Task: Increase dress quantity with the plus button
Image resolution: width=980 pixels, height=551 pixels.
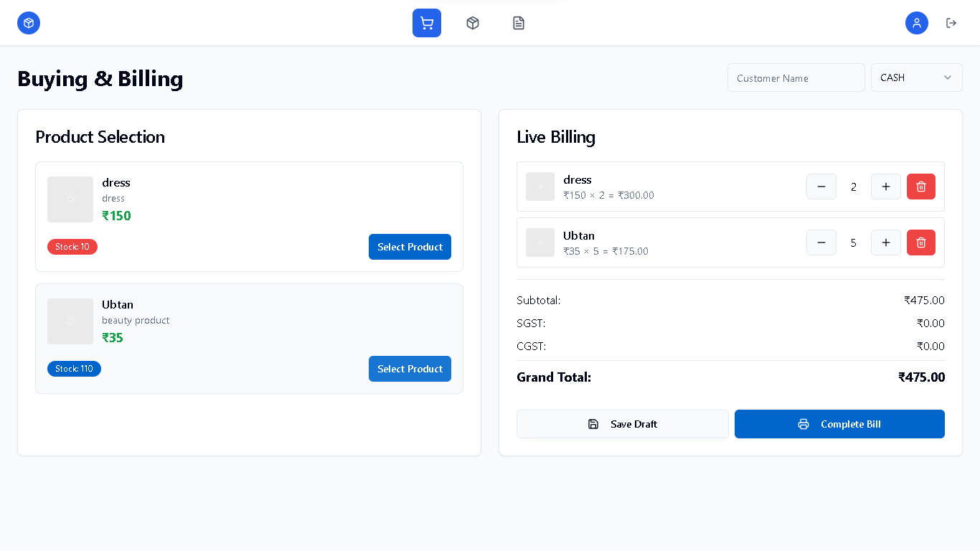Action: [x=885, y=187]
